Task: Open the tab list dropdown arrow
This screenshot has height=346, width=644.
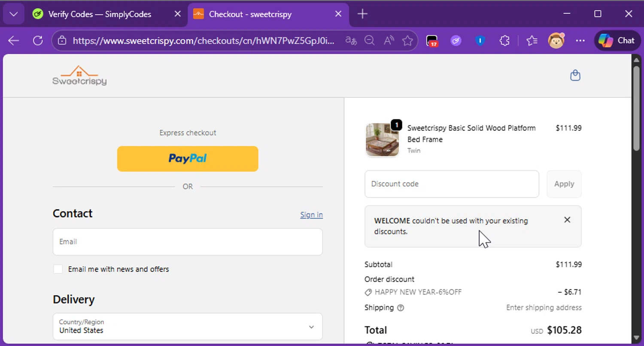Action: click(14, 14)
